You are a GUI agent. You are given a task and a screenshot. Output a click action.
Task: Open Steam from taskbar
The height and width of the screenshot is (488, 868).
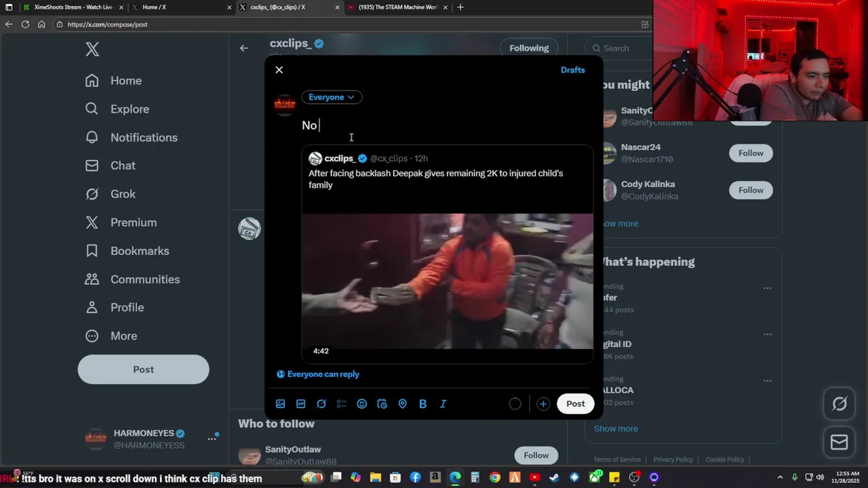point(555,478)
